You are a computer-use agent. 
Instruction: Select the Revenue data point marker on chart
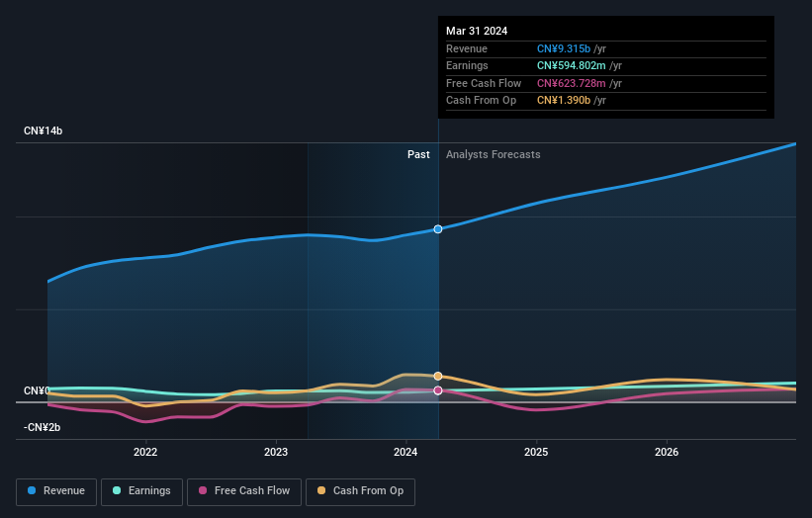(438, 229)
